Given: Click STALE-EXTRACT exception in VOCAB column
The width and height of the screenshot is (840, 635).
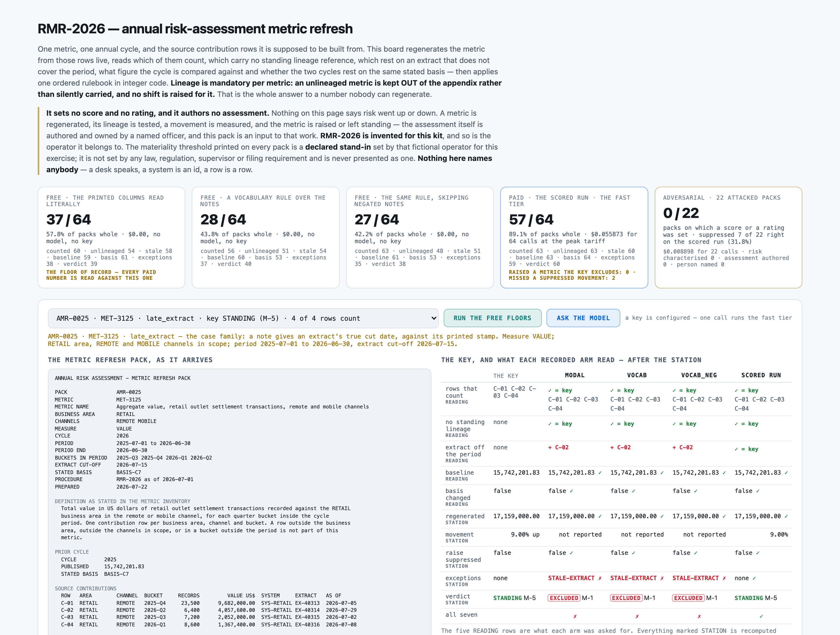Looking at the screenshot, I should pos(633,578).
